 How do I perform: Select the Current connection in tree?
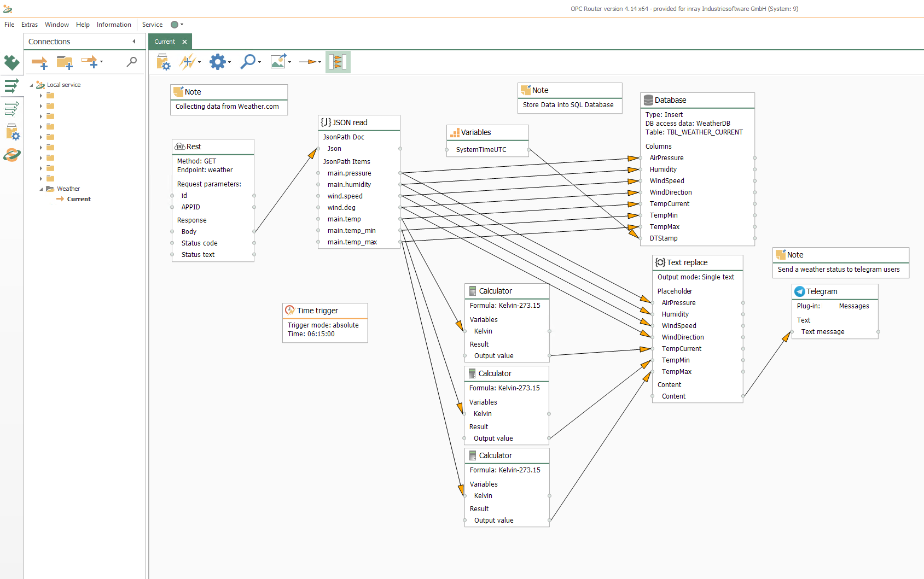click(x=79, y=199)
